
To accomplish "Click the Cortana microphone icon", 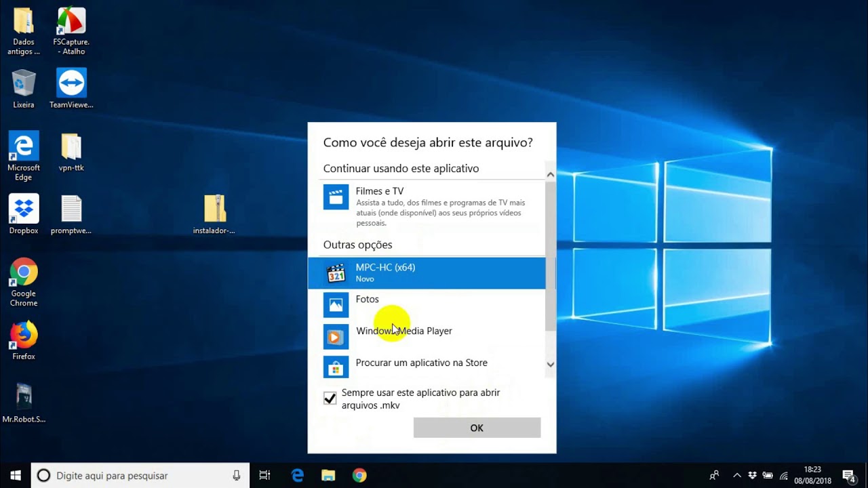I will click(237, 475).
